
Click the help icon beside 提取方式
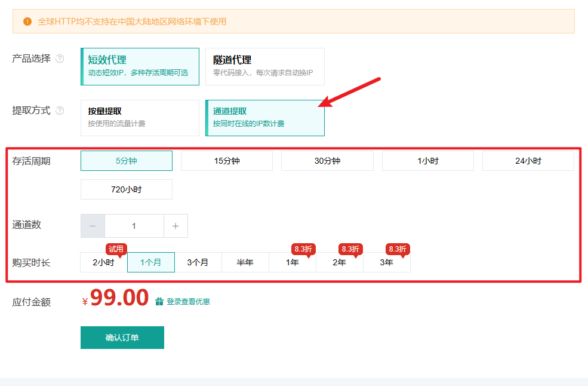[60, 111]
